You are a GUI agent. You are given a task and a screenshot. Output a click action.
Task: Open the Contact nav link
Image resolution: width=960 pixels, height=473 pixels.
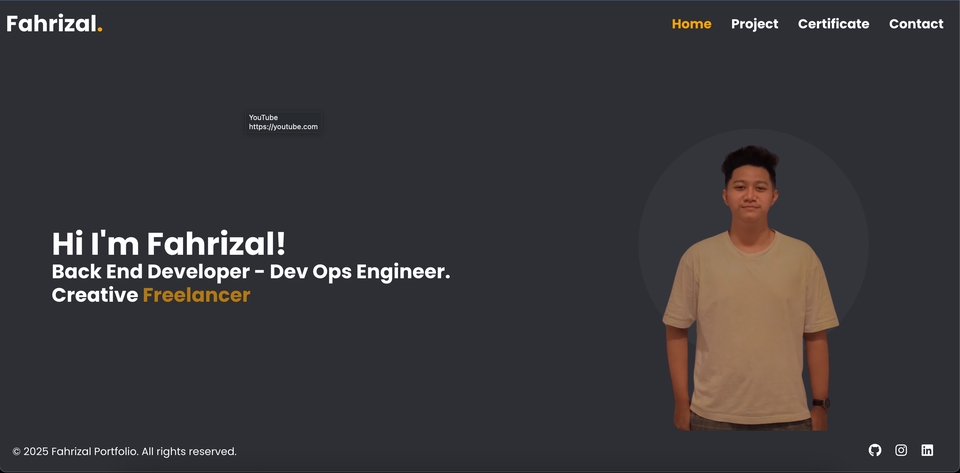point(916,24)
